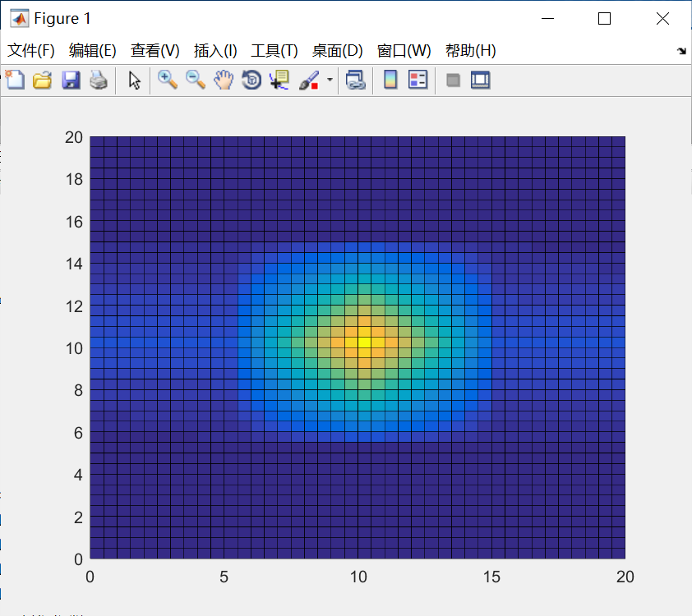Insert a legend using the toolbar icon
Screen dimensions: 692x616
418,80
